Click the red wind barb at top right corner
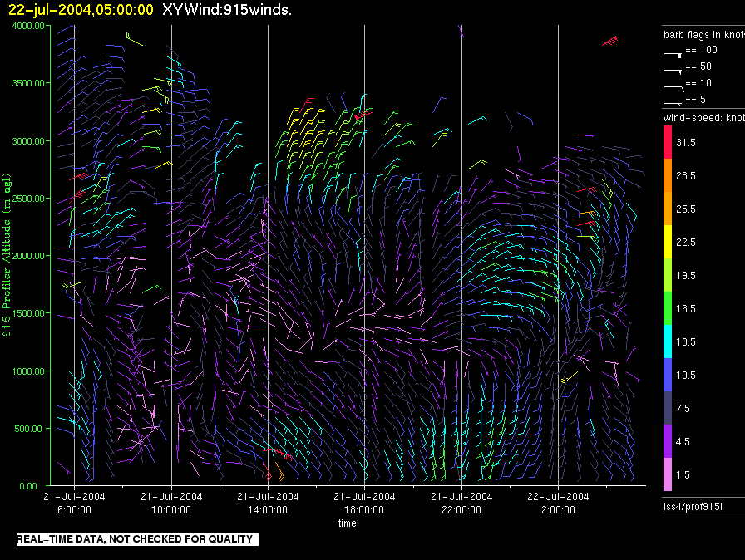Screen dimensions: 745x560 tap(610, 41)
